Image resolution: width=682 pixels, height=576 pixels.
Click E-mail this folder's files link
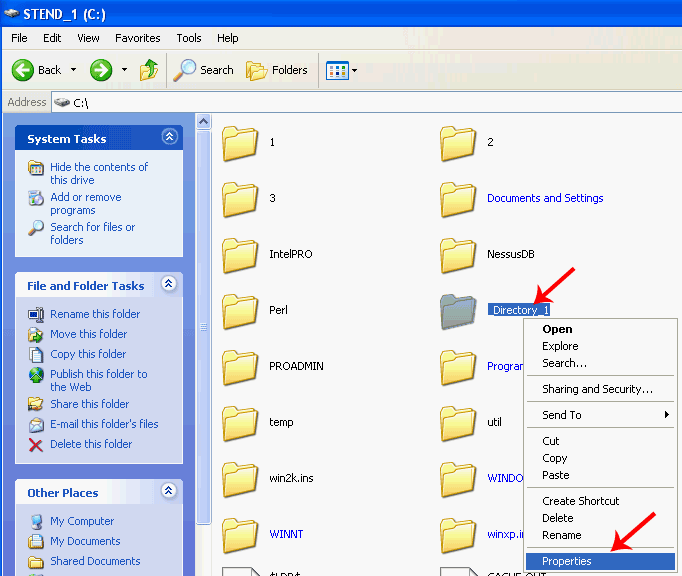click(x=104, y=424)
